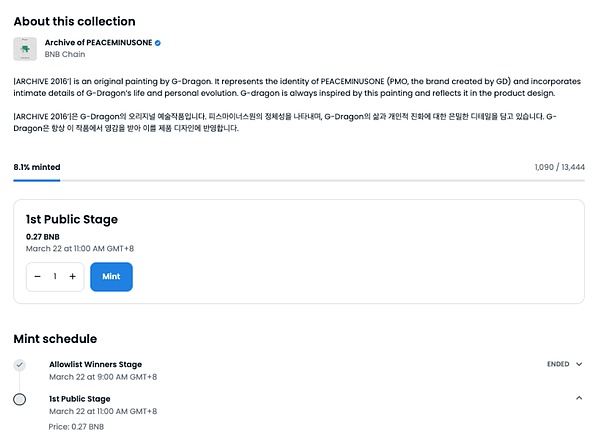Click the ENDED status label
This screenshot has width=600, height=437.
coord(558,364)
